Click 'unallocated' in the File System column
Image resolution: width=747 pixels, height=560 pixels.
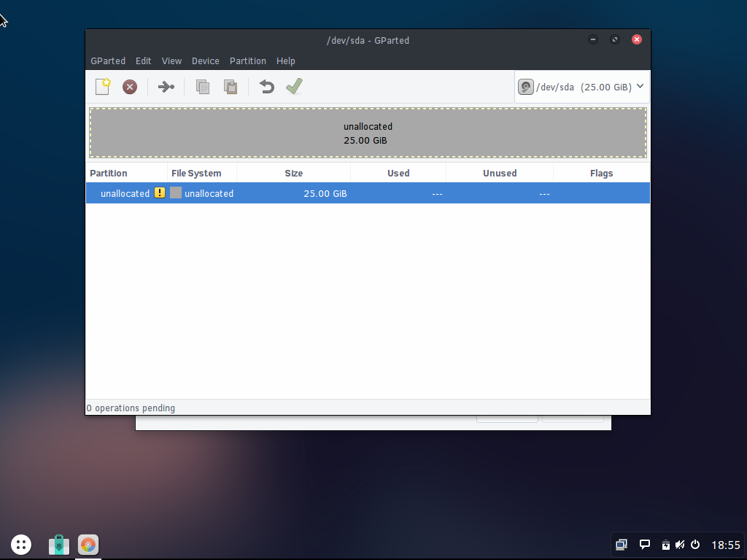tap(209, 194)
